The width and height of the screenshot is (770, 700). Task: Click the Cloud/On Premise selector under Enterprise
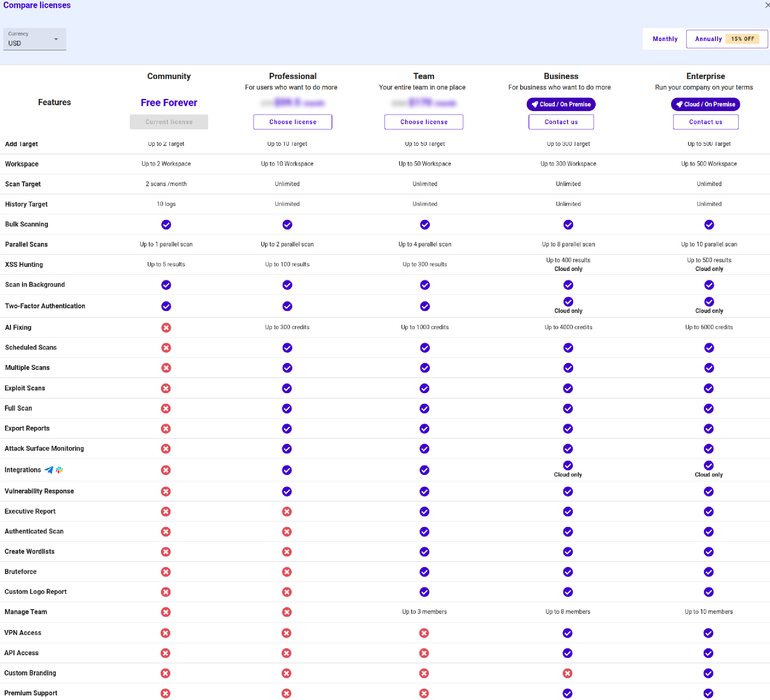[x=705, y=104]
